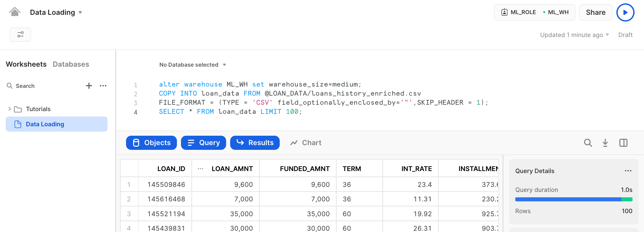
Task: Expand the Tutorials folder
Action: pos(9,109)
